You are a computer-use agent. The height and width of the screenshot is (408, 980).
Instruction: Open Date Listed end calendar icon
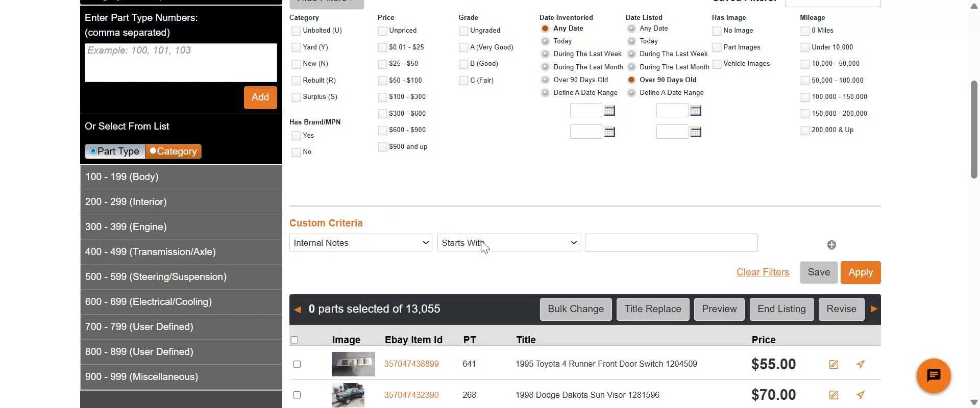click(x=696, y=132)
